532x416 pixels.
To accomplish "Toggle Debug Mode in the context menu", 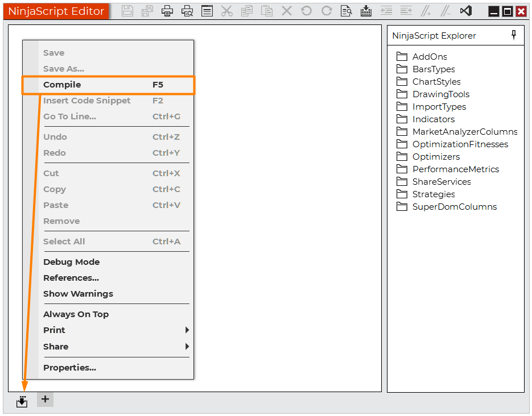I will click(72, 262).
